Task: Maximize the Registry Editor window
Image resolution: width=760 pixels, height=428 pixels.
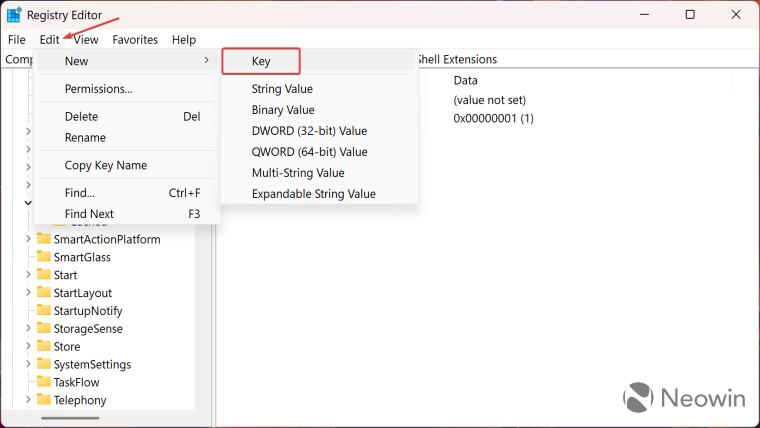Action: point(690,15)
